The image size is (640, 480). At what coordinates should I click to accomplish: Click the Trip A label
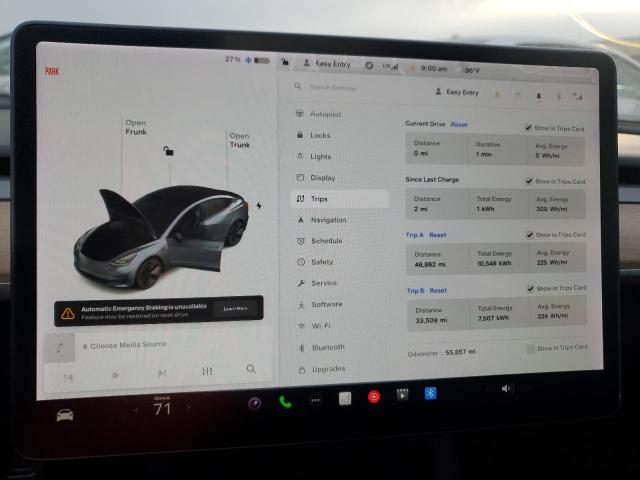click(x=414, y=235)
